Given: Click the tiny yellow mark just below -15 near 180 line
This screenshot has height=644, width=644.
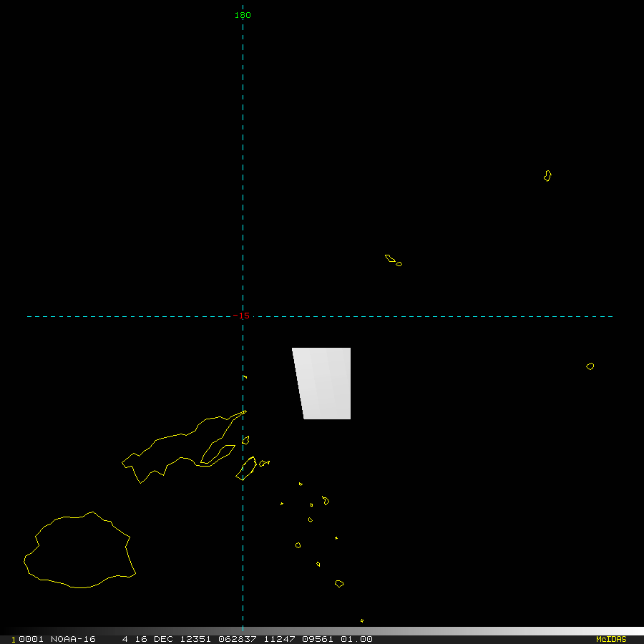Looking at the screenshot, I should [x=245, y=377].
